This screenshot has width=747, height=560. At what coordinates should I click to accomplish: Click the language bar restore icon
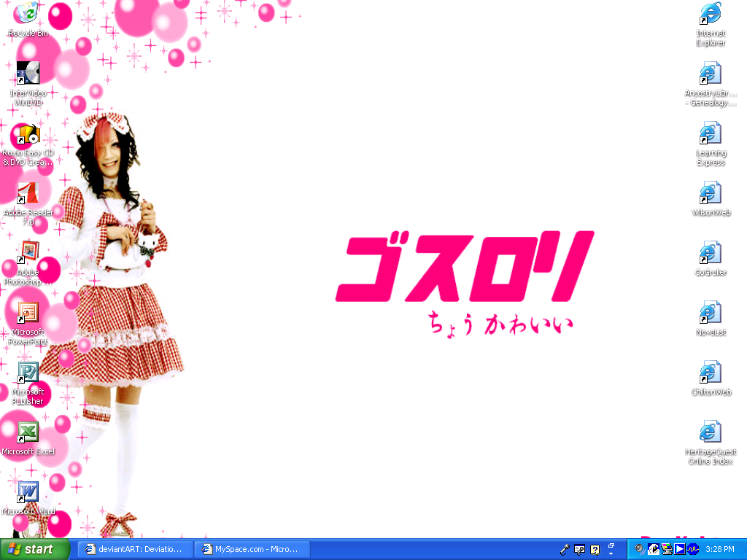611,545
